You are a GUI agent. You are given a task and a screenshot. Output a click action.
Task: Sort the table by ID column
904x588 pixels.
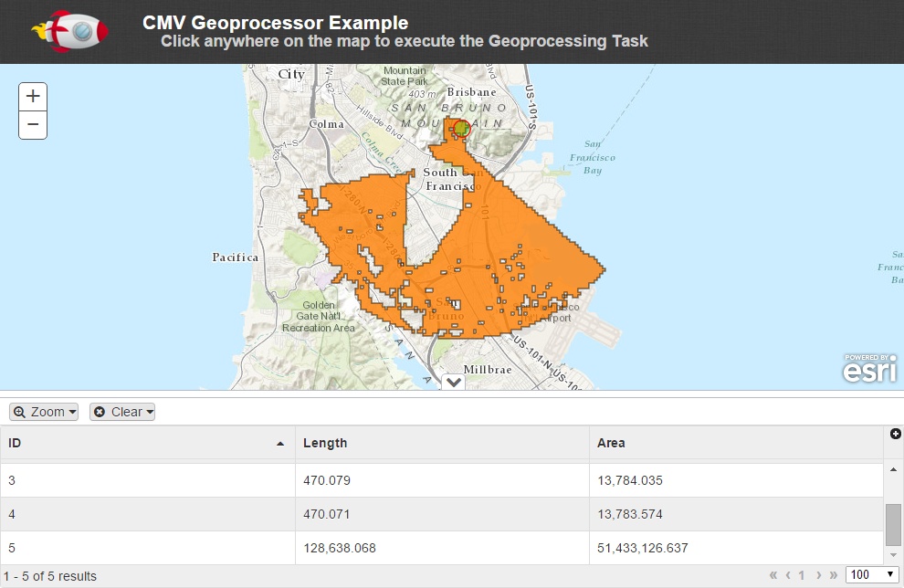(146, 443)
